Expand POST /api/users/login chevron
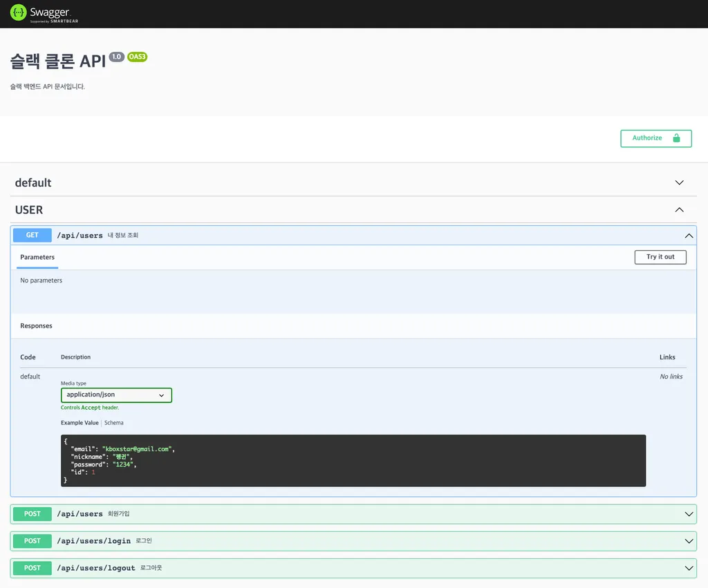708x588 pixels. click(689, 541)
